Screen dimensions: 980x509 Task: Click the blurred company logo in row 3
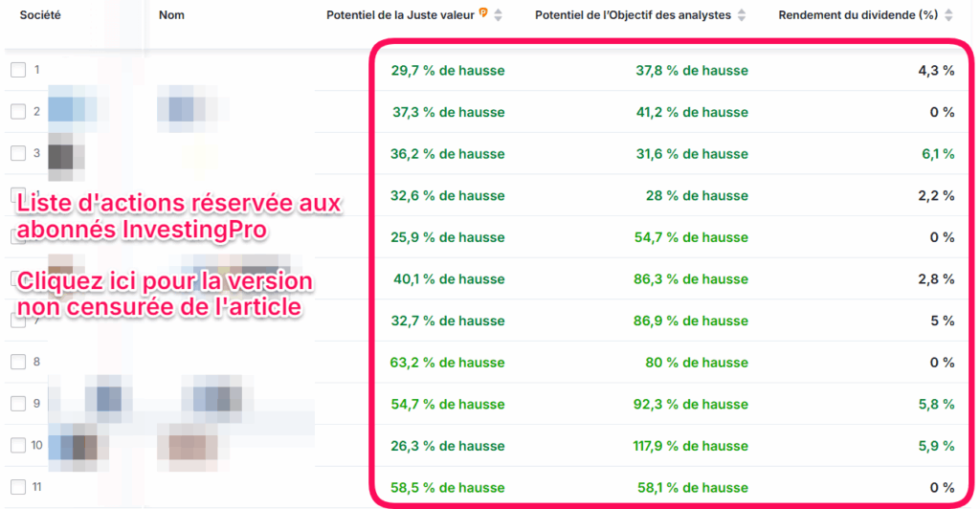(65, 152)
